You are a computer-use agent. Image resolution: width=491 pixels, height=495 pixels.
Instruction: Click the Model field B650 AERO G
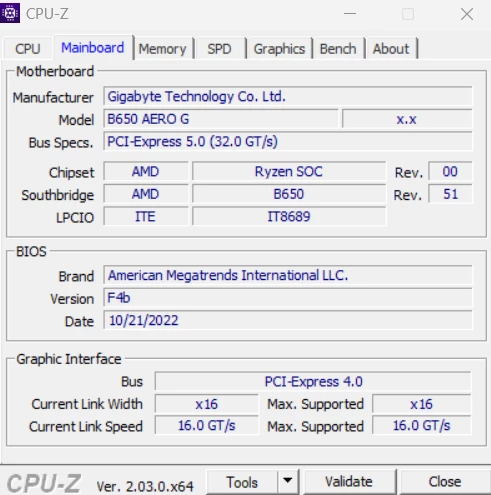click(221, 119)
